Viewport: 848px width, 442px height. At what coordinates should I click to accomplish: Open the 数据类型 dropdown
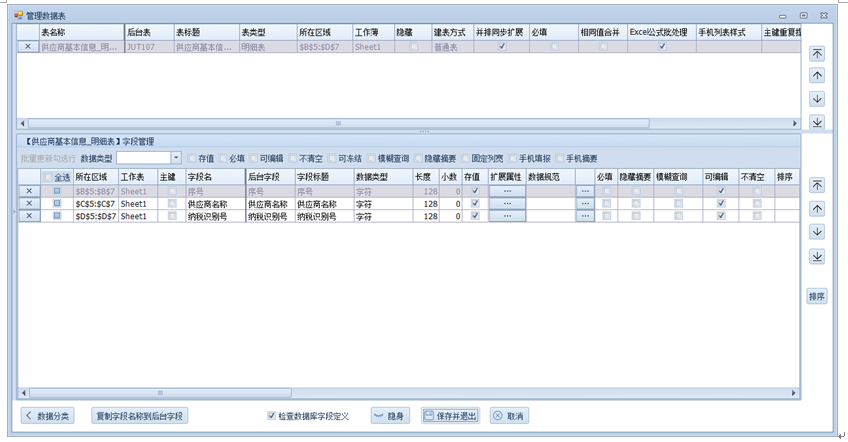176,158
